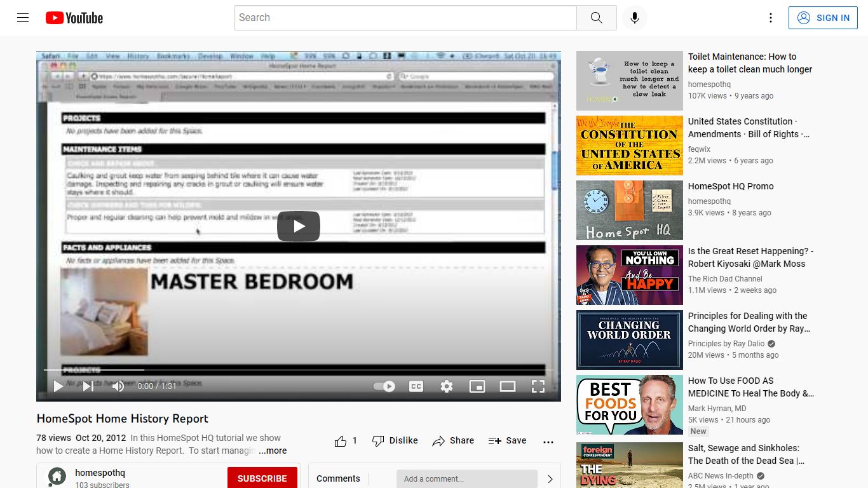
Task: Click the Comments heading
Action: pyautogui.click(x=338, y=478)
